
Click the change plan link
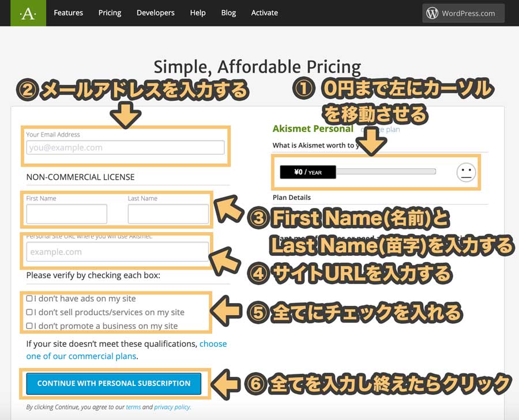tap(381, 129)
